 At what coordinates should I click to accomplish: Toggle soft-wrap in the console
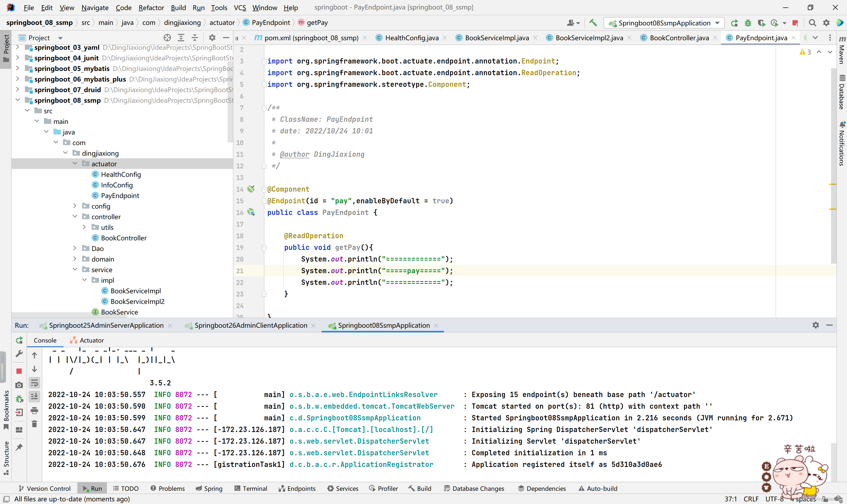click(34, 383)
